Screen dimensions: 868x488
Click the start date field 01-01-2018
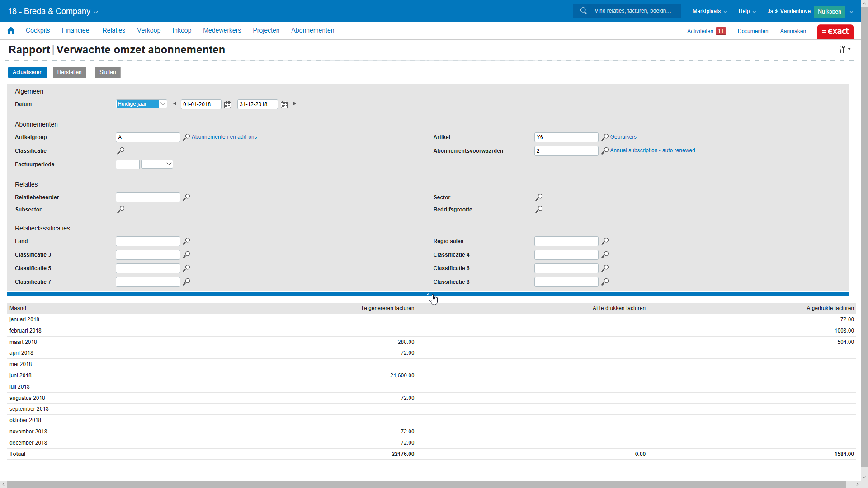(x=201, y=104)
